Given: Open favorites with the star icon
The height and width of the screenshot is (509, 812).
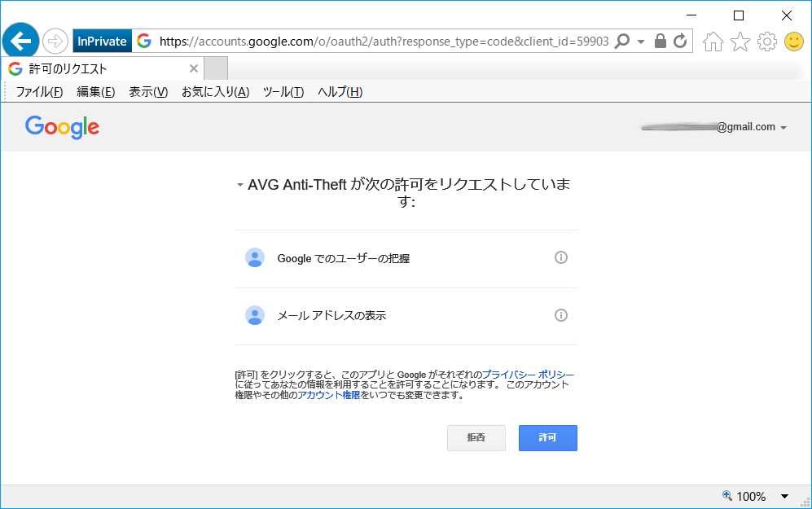Looking at the screenshot, I should [740, 42].
